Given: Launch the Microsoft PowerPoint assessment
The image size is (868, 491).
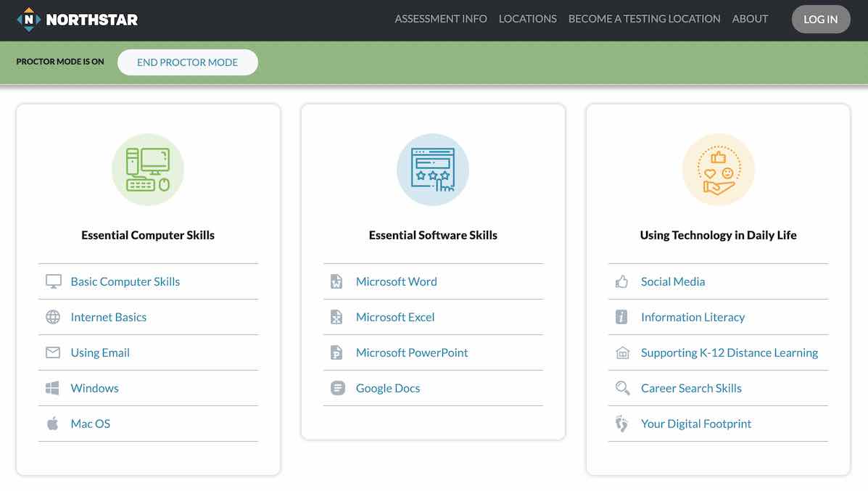Looking at the screenshot, I should [x=412, y=352].
